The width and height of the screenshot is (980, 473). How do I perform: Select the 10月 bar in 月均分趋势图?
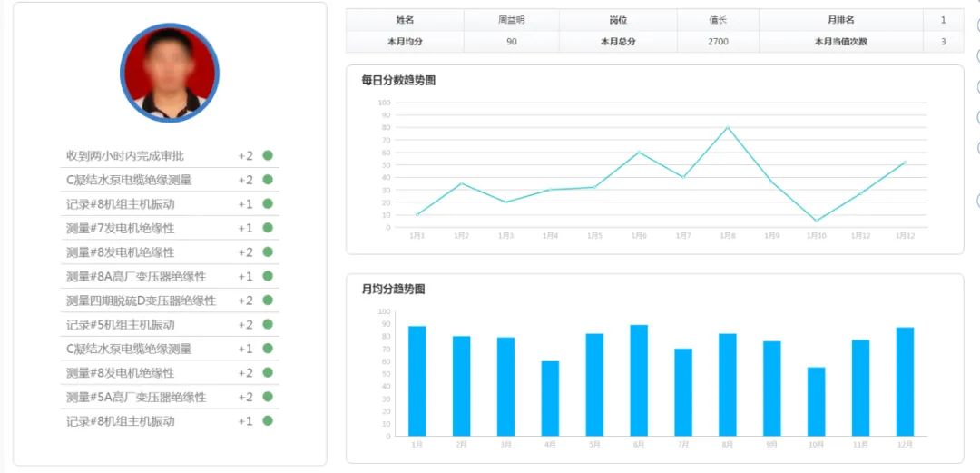[816, 401]
